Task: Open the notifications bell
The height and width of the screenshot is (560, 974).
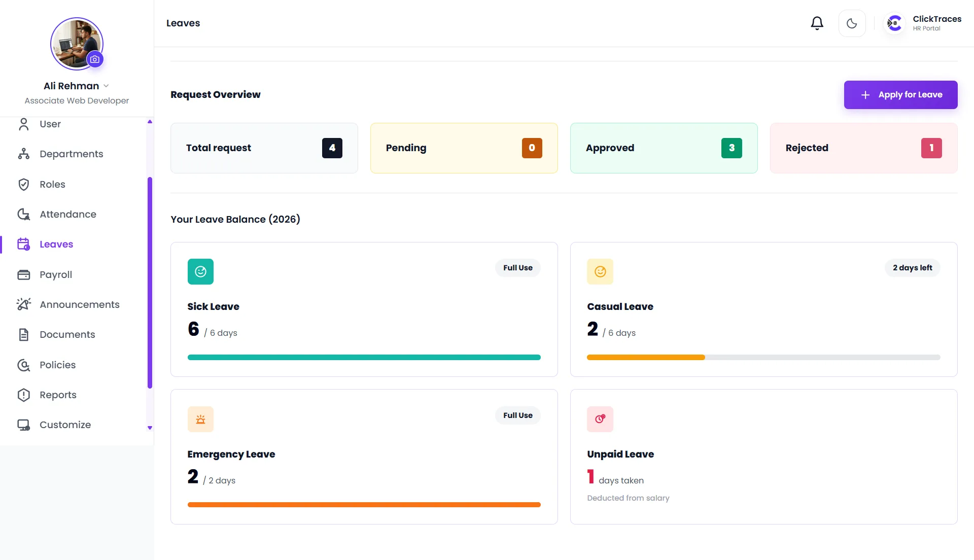Action: [x=817, y=23]
